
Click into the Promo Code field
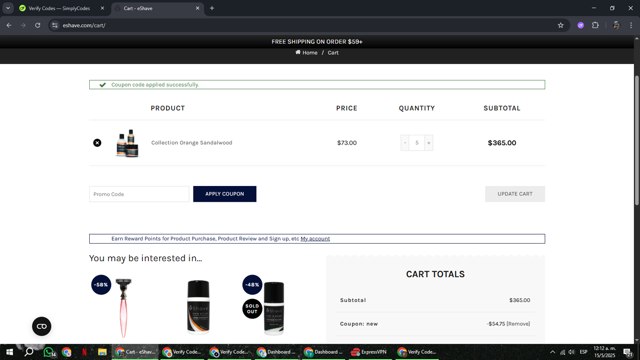pyautogui.click(x=139, y=194)
